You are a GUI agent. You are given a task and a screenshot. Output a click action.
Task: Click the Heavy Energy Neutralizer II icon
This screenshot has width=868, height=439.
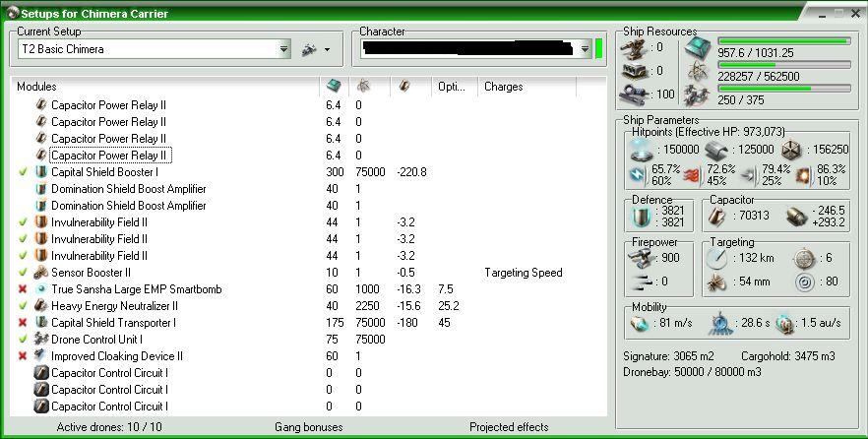pyautogui.click(x=41, y=305)
